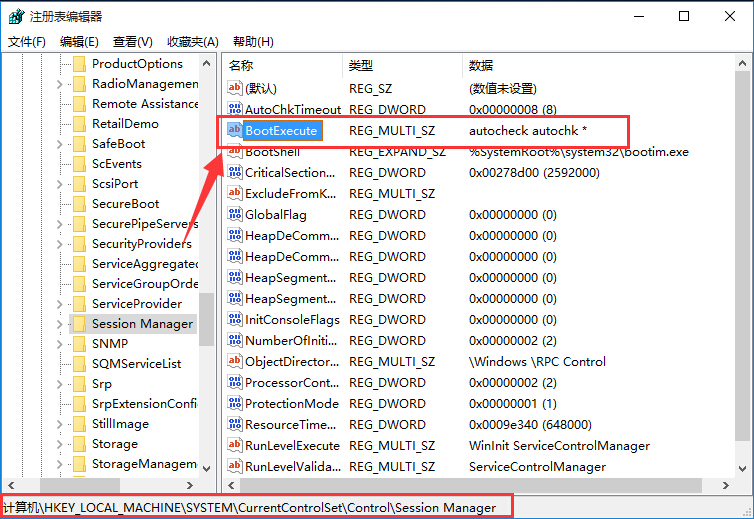Open the 查看(V) menu
The height and width of the screenshot is (519, 754).
pyautogui.click(x=132, y=41)
